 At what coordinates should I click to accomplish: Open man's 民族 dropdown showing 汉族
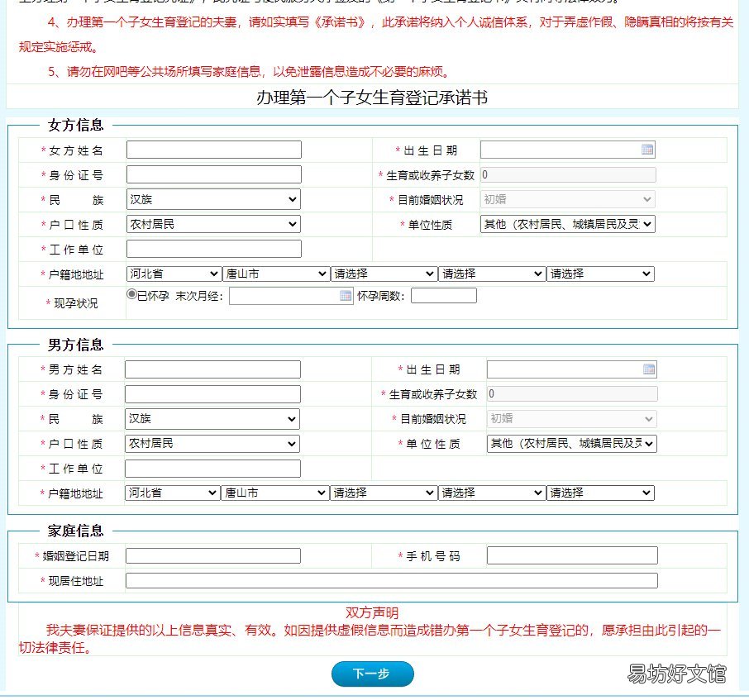click(x=212, y=419)
